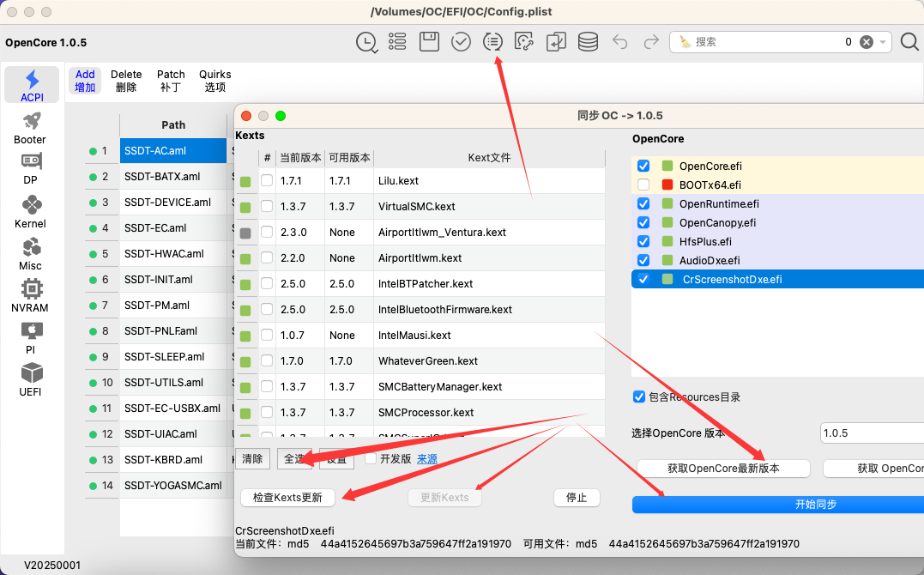Click the magnifier search icon
Image resolution: width=924 pixels, height=575 pixels.
coord(909,42)
